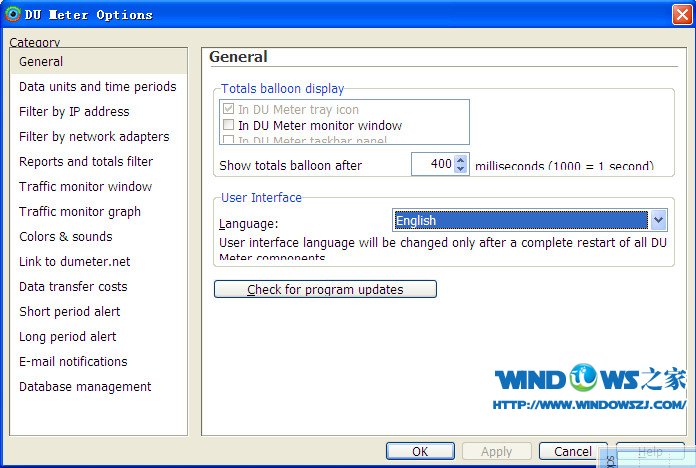The height and width of the screenshot is (468, 696).
Task: Choose E-mail notifications in category list
Action: (x=73, y=362)
